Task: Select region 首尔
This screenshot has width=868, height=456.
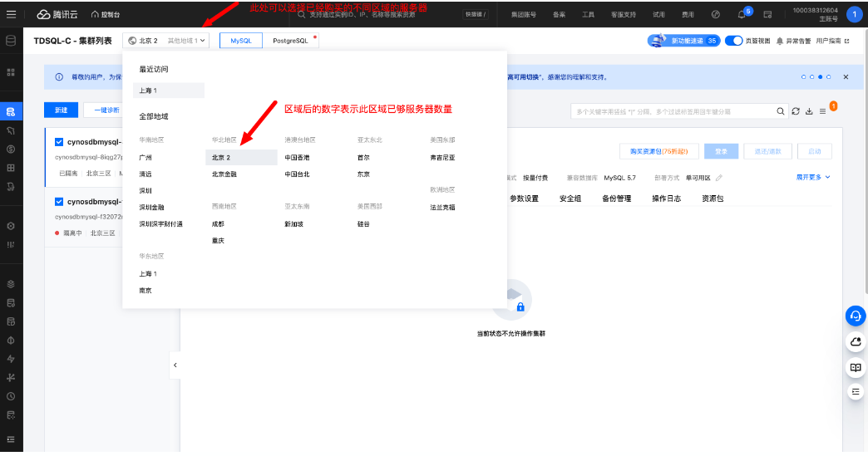Action: [363, 158]
